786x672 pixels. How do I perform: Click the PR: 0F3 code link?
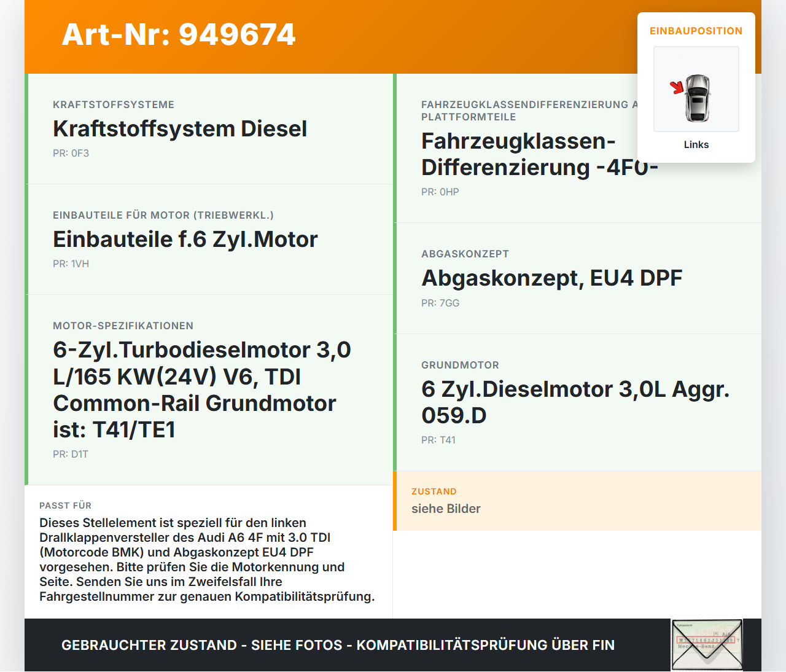click(x=71, y=153)
